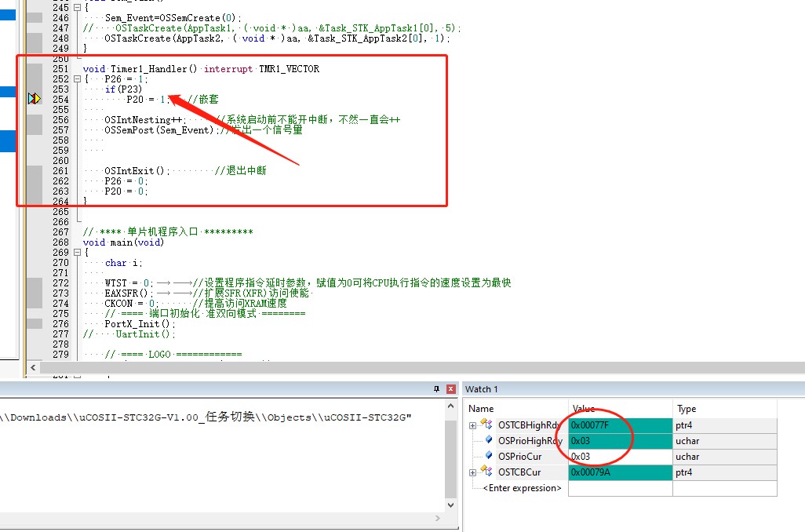The height and width of the screenshot is (532, 805).
Task: Collapse the code block at line 245
Action: click(x=77, y=8)
